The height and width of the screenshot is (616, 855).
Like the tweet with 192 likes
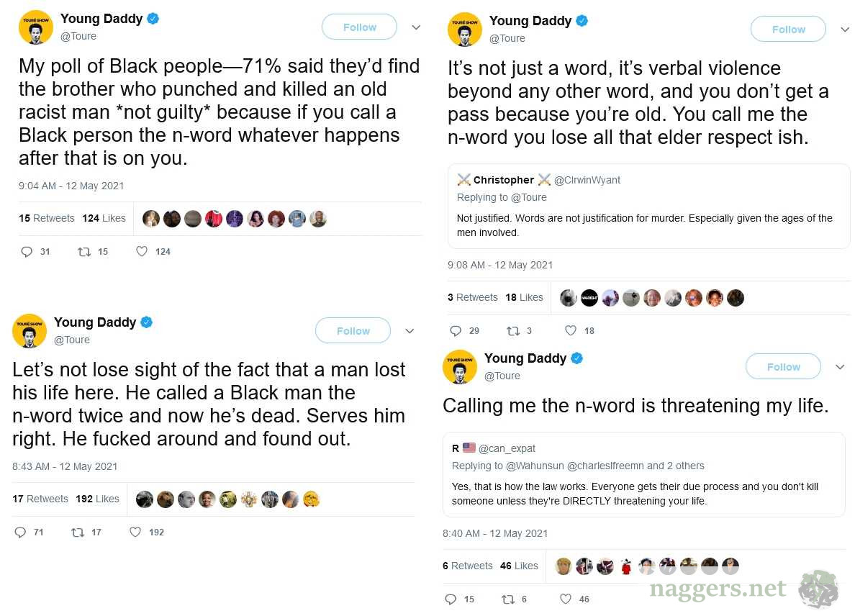point(135,533)
